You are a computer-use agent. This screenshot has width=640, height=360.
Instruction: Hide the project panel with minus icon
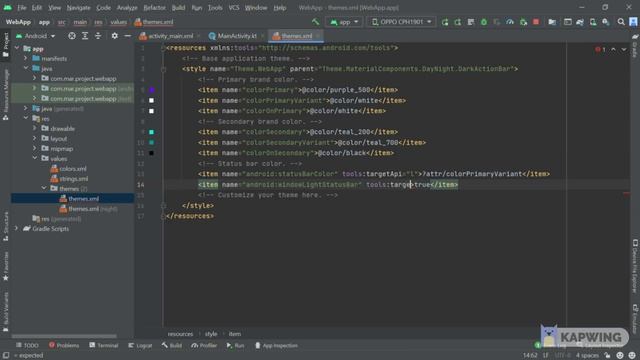point(128,36)
